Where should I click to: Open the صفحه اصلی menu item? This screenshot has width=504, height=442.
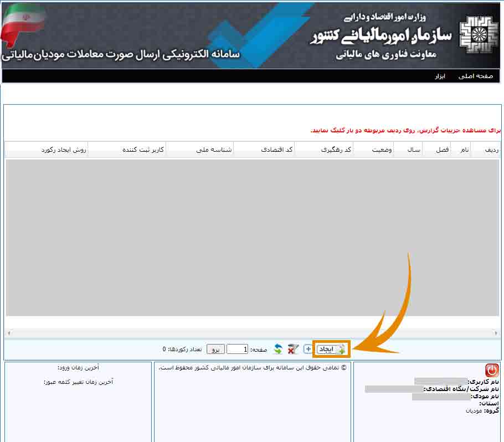click(475, 76)
